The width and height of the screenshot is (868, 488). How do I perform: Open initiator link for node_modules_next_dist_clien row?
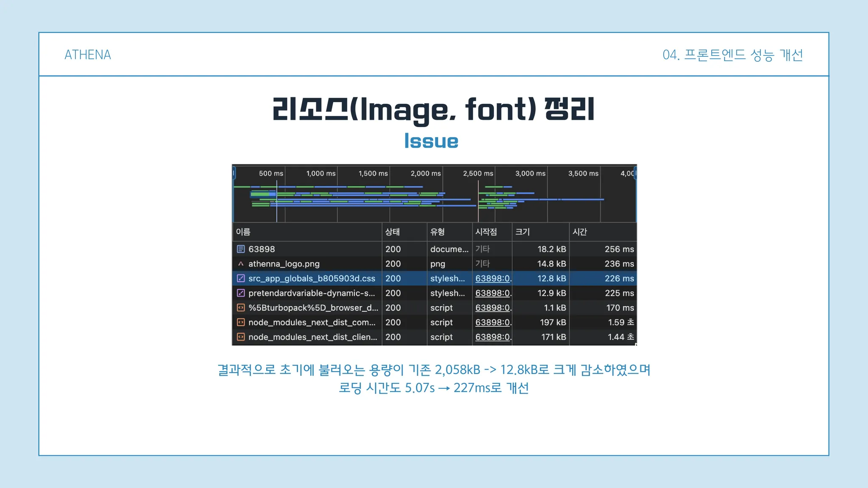click(x=493, y=337)
